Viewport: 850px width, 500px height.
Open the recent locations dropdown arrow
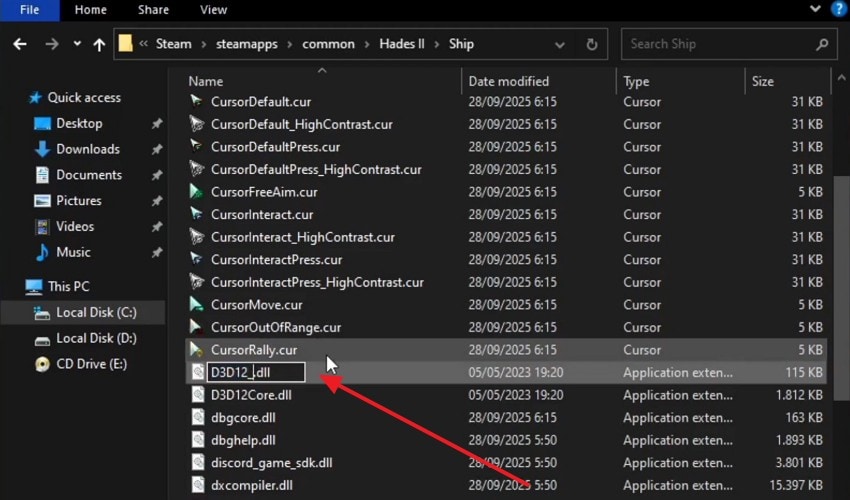point(77,43)
